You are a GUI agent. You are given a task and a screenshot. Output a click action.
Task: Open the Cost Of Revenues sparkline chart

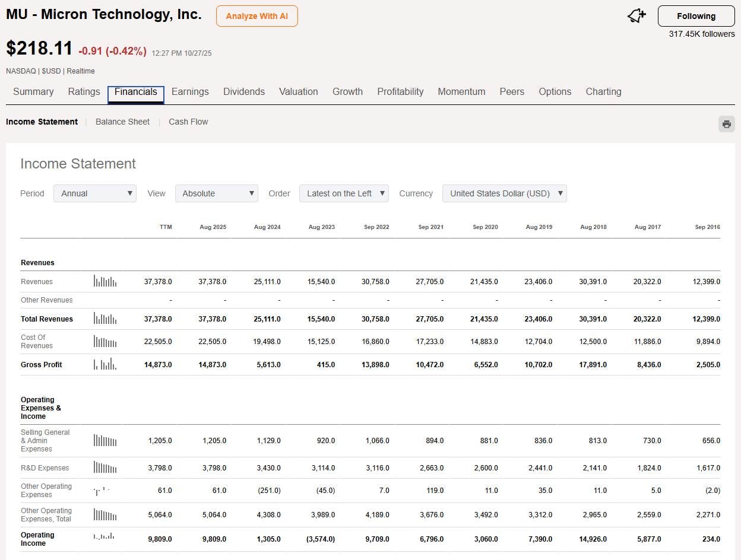pos(105,342)
